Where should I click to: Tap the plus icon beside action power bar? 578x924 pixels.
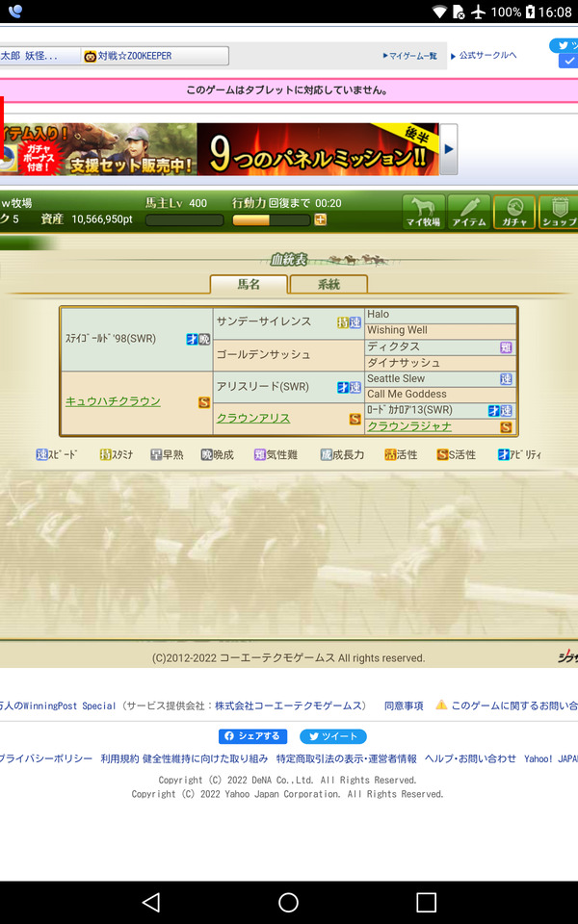pos(320,219)
